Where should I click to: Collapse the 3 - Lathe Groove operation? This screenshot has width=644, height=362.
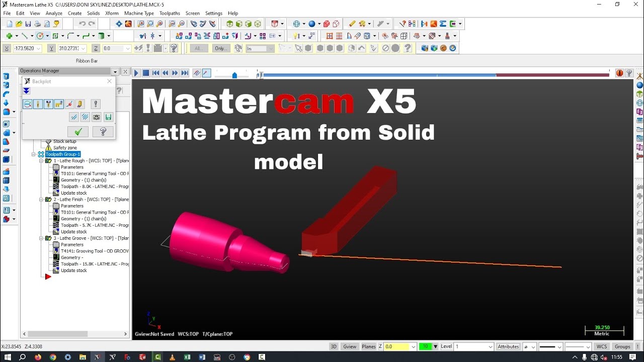[41, 238]
